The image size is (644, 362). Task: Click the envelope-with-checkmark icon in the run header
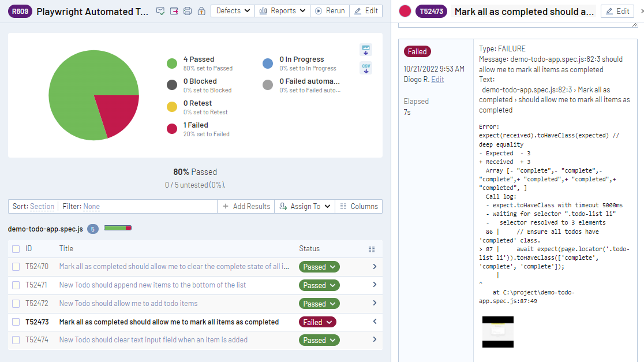(x=161, y=11)
